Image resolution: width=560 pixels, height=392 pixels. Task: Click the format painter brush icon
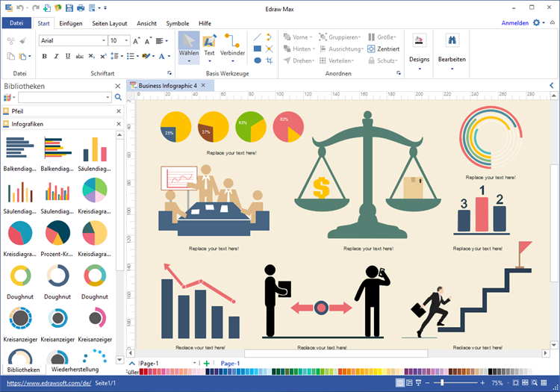(23, 41)
